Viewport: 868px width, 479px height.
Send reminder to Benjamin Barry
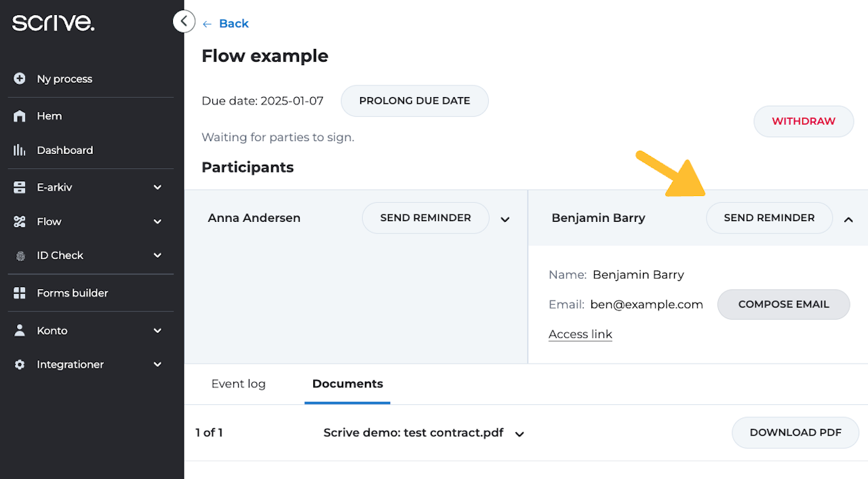(769, 218)
